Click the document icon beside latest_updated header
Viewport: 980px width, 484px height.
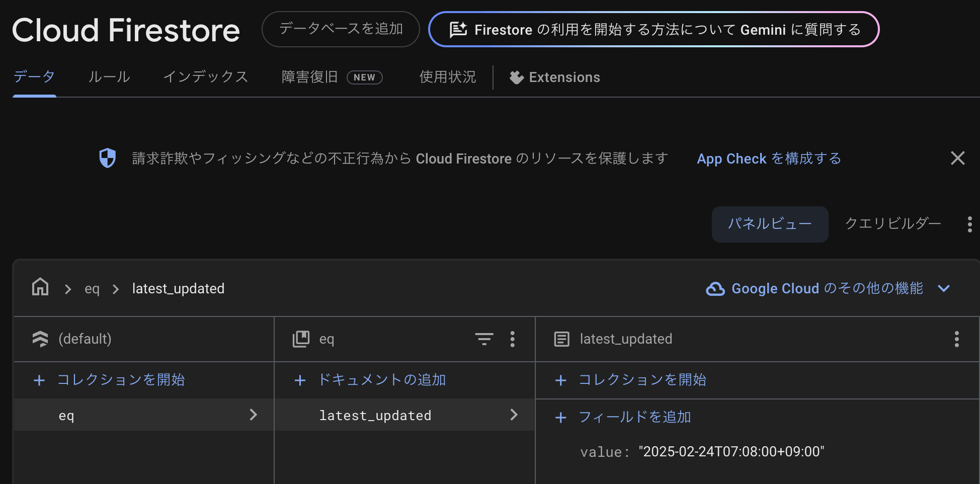tap(561, 339)
